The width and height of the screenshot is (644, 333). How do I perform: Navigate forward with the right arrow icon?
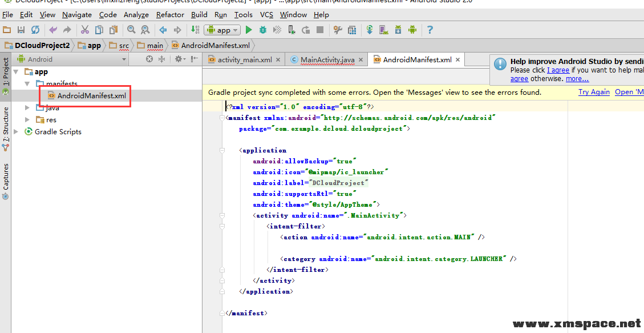tap(177, 30)
